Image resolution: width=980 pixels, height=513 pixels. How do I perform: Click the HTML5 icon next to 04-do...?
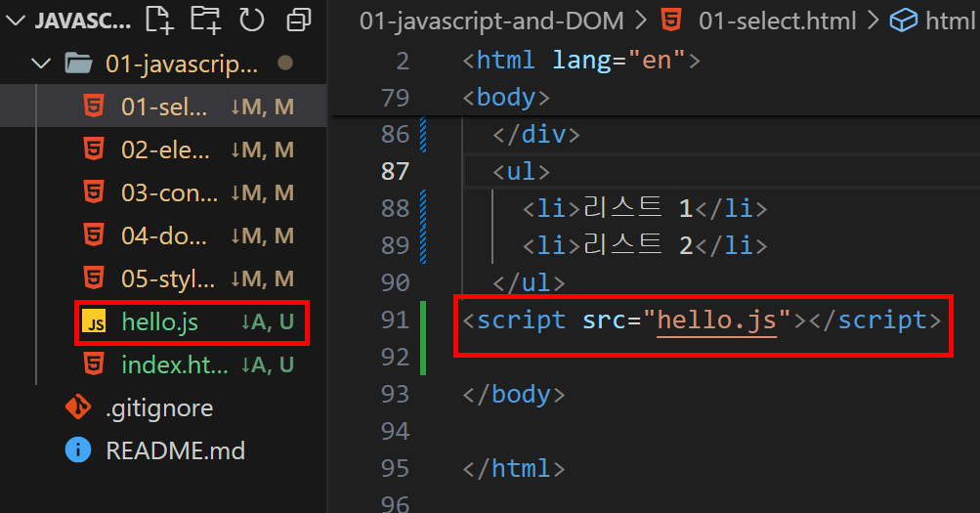[x=94, y=235]
